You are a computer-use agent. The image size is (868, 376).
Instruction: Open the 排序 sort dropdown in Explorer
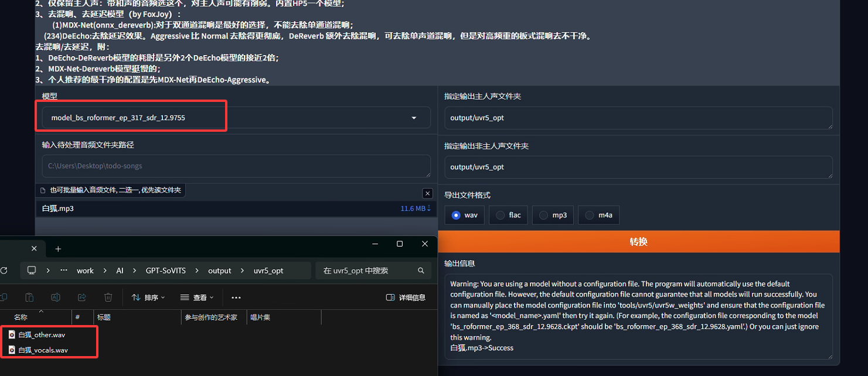(x=148, y=298)
